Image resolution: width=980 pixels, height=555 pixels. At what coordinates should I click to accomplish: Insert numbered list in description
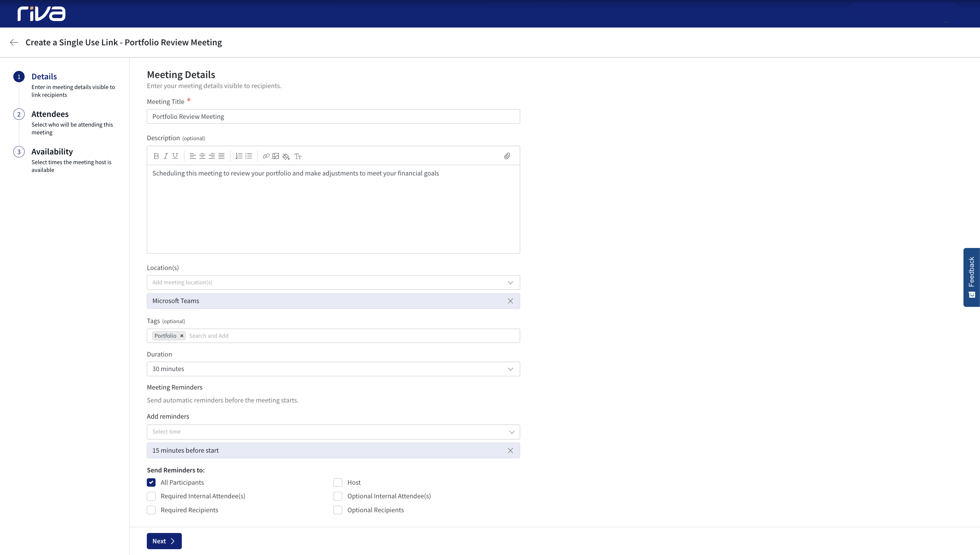239,156
